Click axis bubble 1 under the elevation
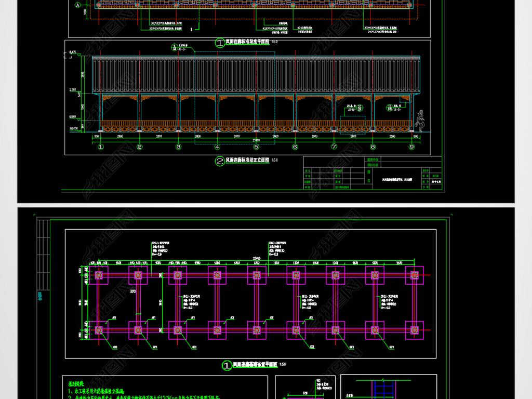Viewport: 532px width, 399px height. (101, 147)
